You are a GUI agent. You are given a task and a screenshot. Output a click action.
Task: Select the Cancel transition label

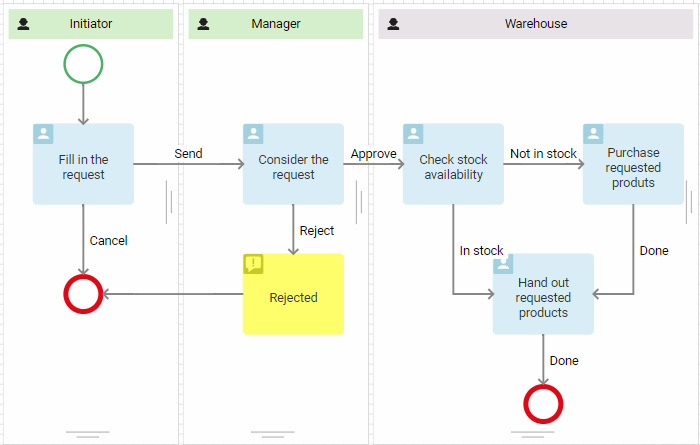click(x=108, y=241)
